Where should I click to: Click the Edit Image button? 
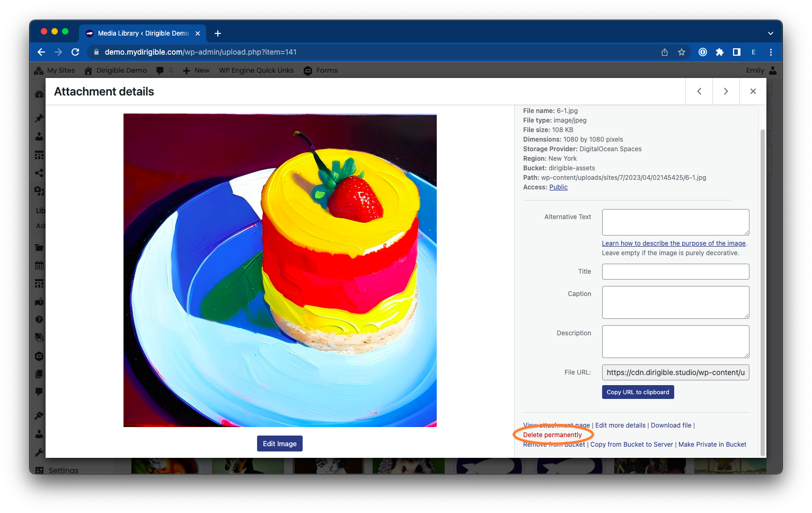pyautogui.click(x=280, y=444)
